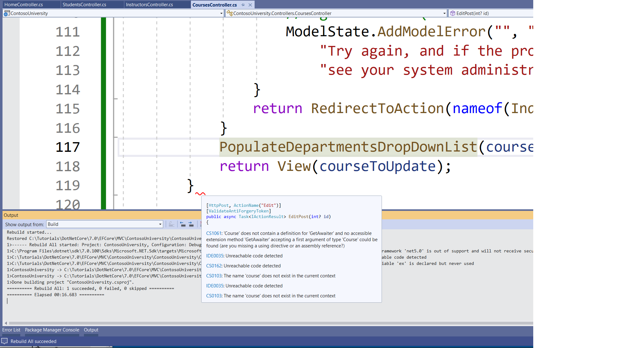Image resolution: width=644 pixels, height=348 pixels.
Task: Click the Output panel horizontal scrollbar
Action: click(271, 323)
